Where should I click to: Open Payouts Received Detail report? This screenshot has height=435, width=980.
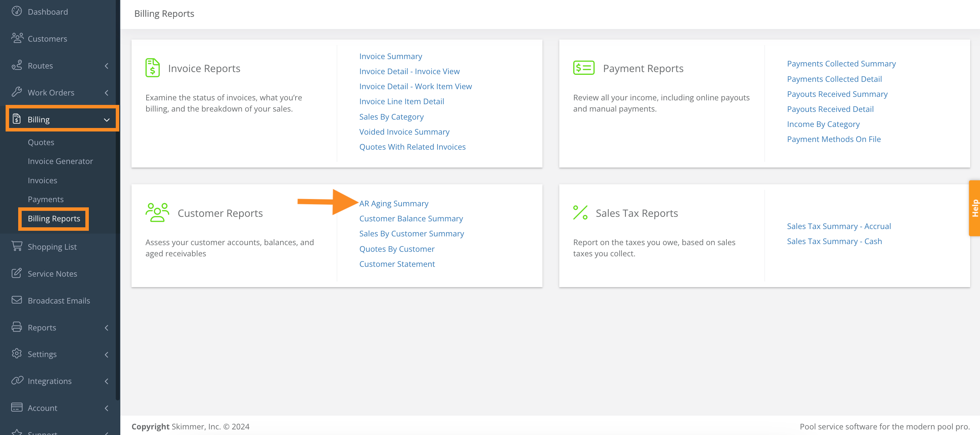coord(830,109)
